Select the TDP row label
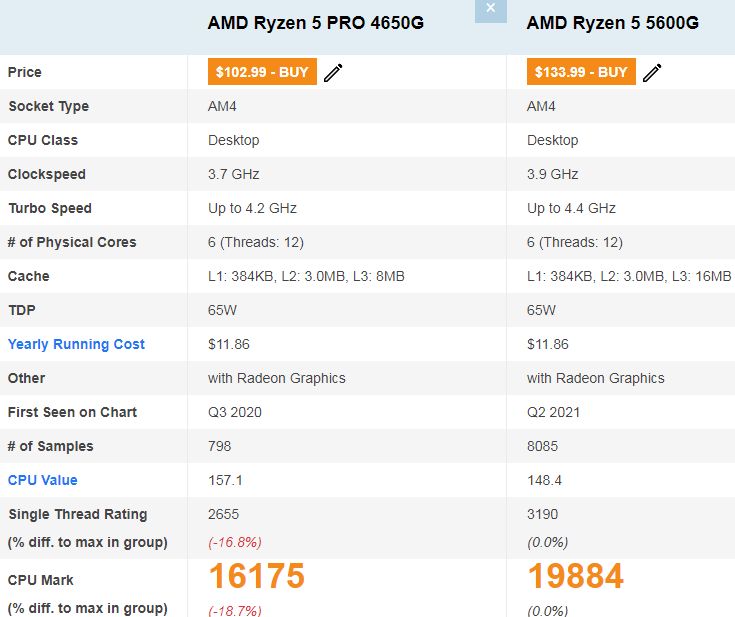The width and height of the screenshot is (735, 617). [x=22, y=310]
